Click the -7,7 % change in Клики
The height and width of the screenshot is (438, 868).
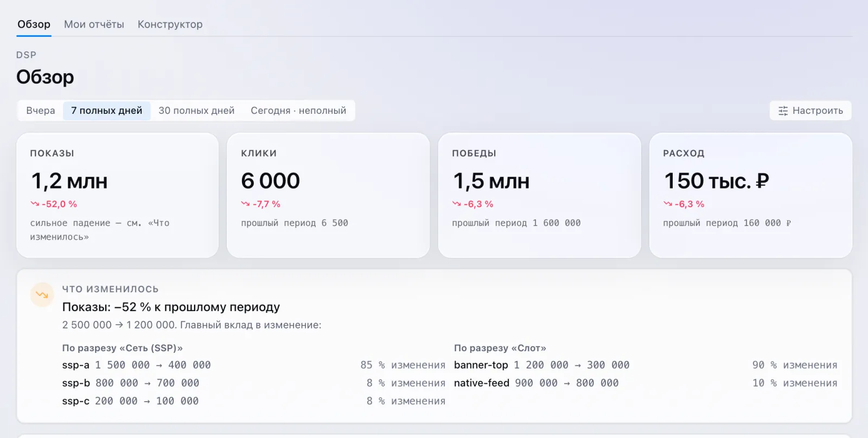[266, 204]
